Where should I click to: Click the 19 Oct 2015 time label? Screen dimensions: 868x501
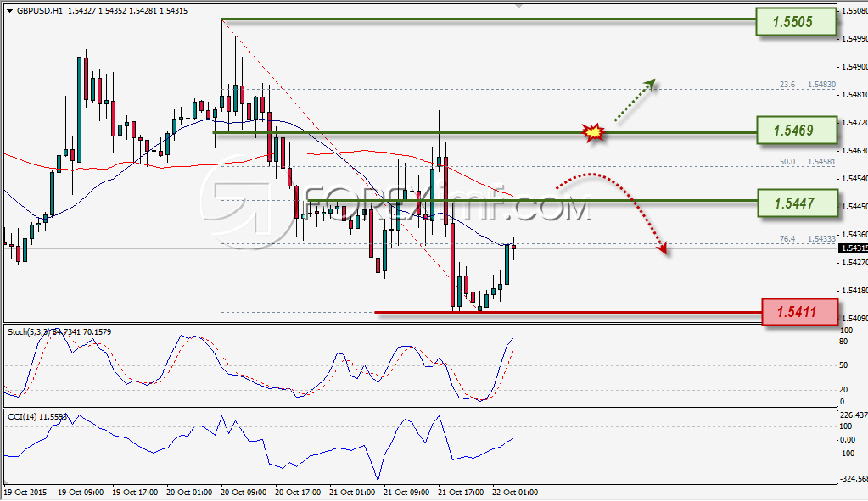tap(25, 493)
